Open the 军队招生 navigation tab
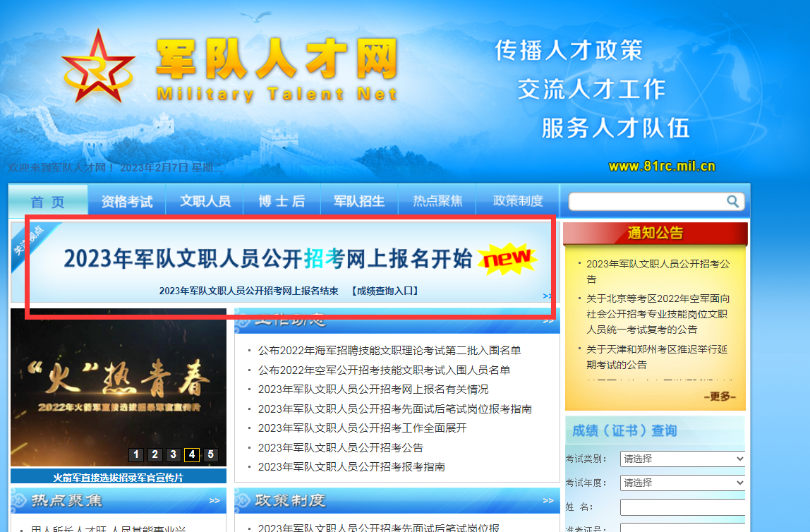 coord(360,201)
